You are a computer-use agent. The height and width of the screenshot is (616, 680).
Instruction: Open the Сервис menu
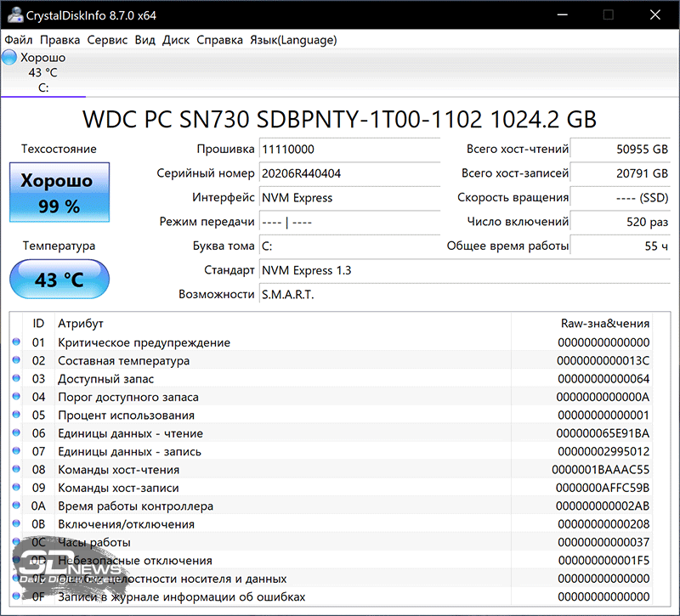tap(107, 40)
